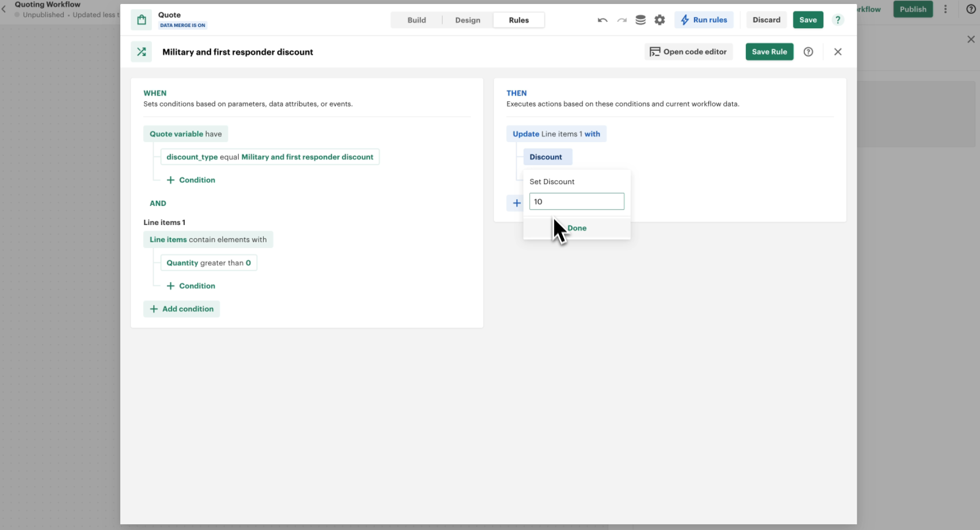Open the data sources database icon
The height and width of the screenshot is (530, 980).
(640, 20)
